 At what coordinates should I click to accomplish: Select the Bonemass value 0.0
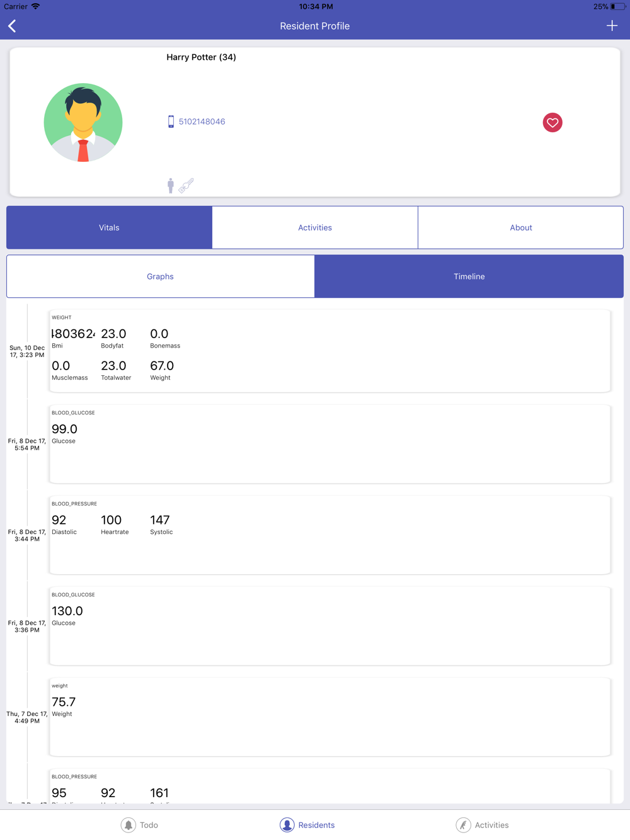pyautogui.click(x=159, y=334)
